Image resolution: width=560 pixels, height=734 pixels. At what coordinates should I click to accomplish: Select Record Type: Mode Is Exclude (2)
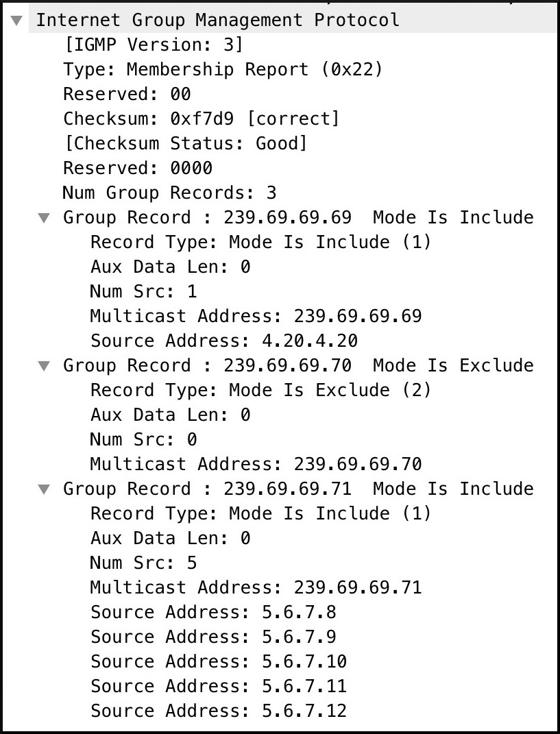tap(260, 391)
